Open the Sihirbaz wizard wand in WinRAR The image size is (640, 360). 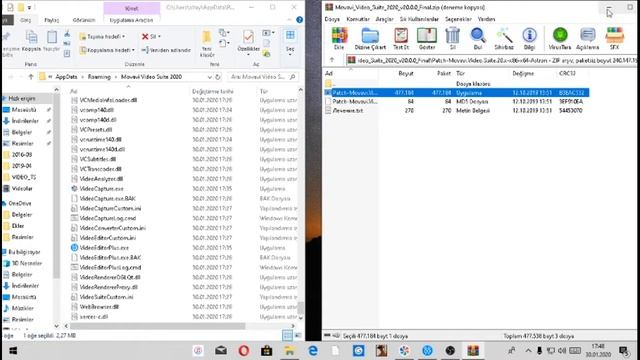504,38
